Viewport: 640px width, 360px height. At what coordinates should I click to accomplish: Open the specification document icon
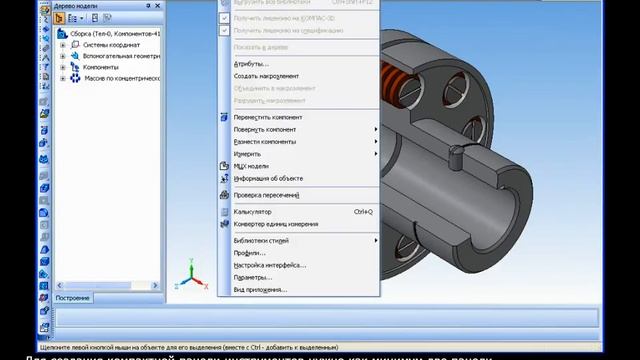pyautogui.click(x=45, y=76)
